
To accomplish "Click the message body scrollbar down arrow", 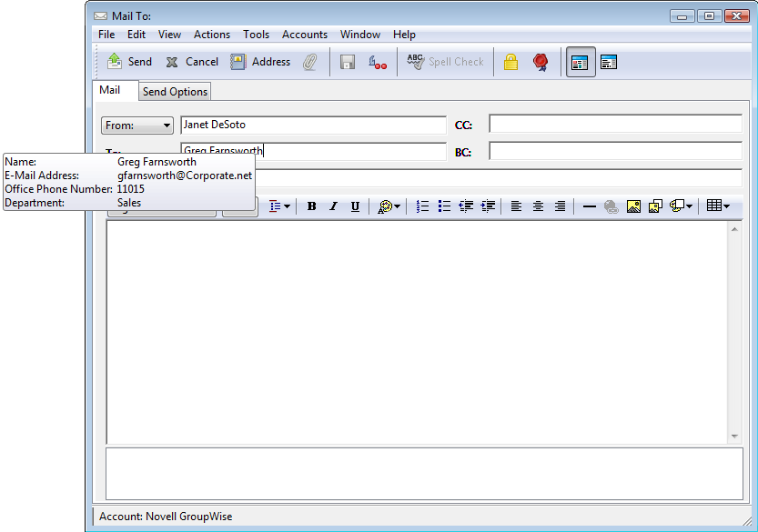I will click(734, 437).
